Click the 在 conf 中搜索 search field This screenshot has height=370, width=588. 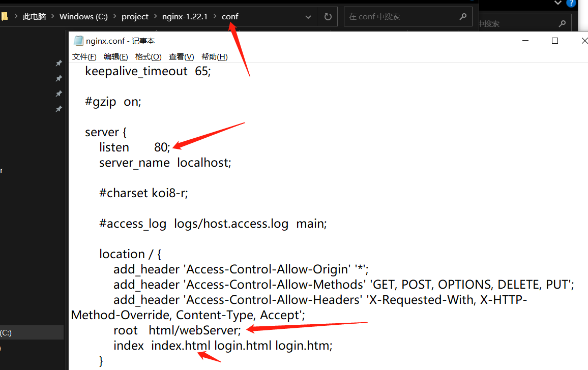point(402,17)
